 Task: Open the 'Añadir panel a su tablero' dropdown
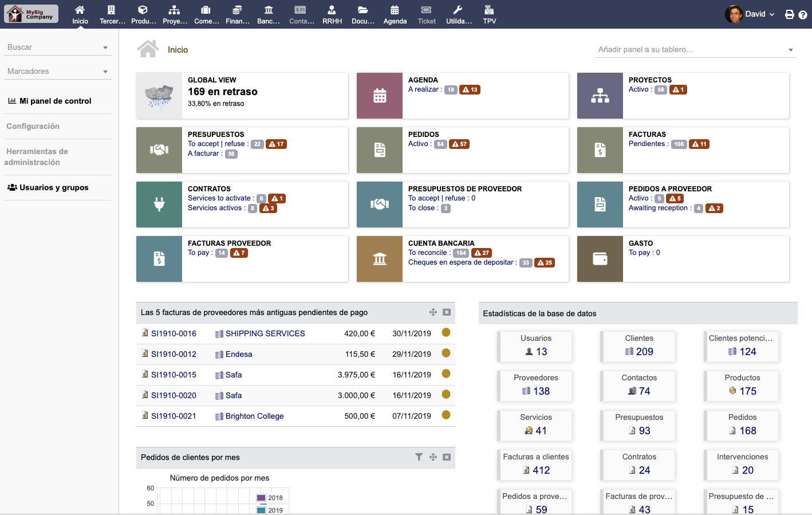click(695, 50)
